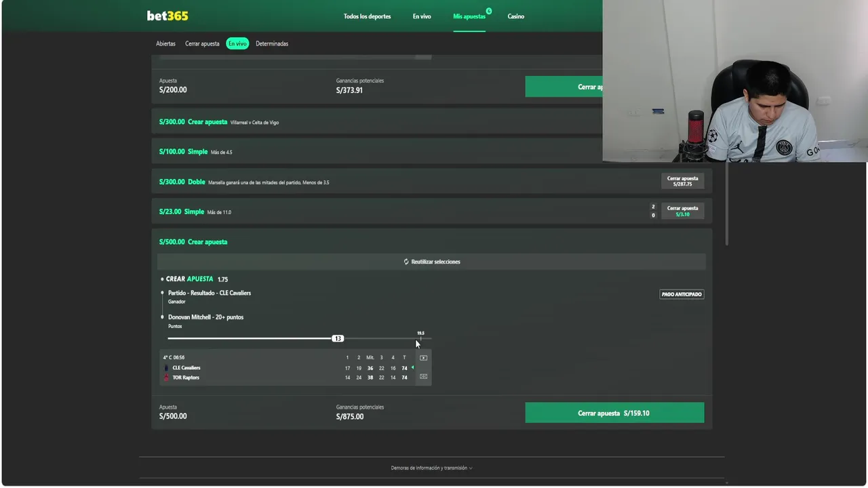Click the TOR Raptors team jersey icon
Image resolution: width=868 pixels, height=488 pixels.
click(x=167, y=378)
